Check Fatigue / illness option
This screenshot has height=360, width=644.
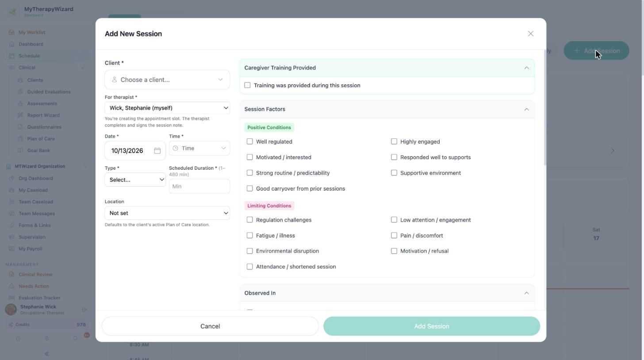coord(250,235)
